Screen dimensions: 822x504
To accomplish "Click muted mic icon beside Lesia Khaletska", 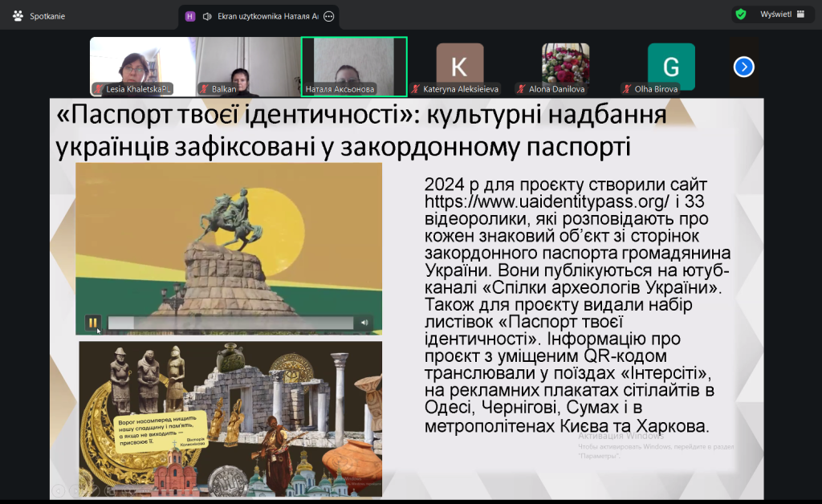I will 99,89.
